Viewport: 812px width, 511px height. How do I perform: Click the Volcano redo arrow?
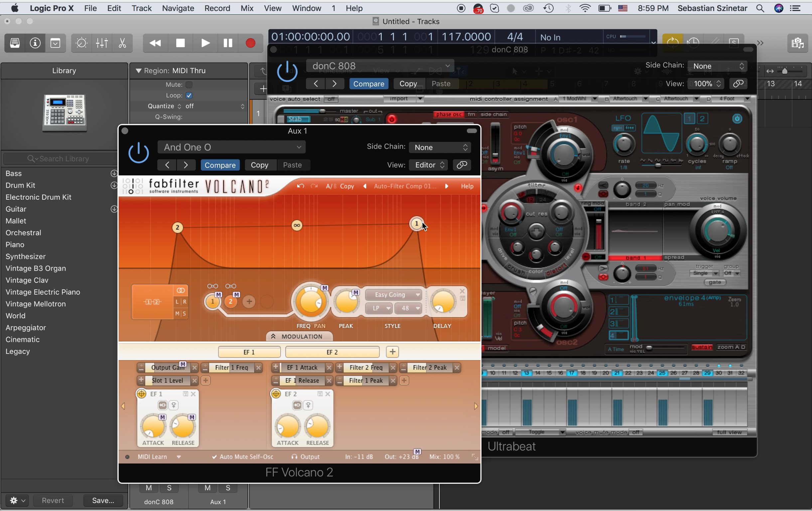tap(314, 186)
